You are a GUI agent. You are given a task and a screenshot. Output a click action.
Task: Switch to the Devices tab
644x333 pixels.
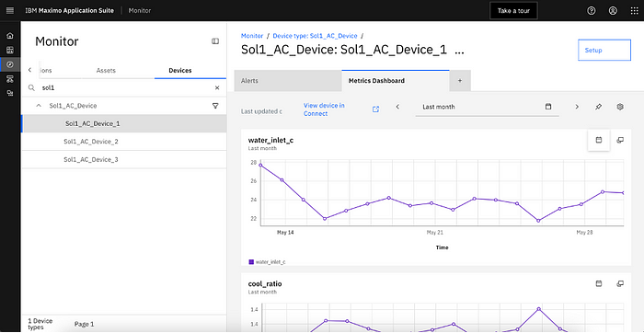coord(180,71)
